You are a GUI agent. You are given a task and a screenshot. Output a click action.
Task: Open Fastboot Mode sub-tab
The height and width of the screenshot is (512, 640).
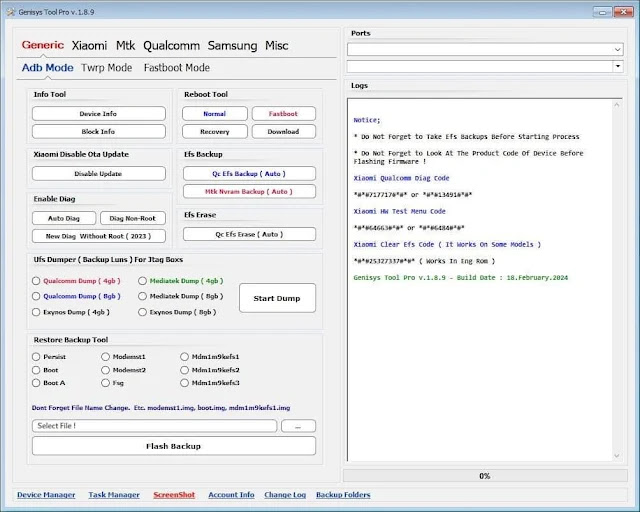tap(177, 67)
